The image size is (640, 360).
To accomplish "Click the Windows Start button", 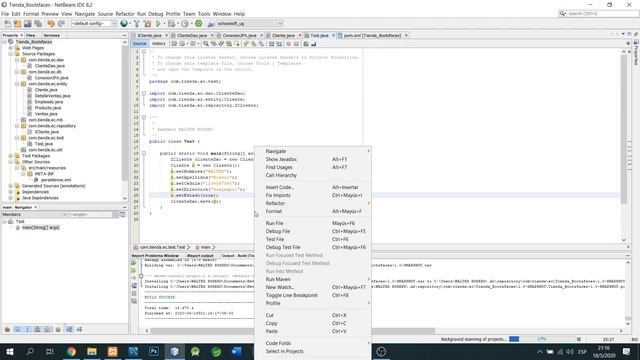I will (10, 351).
